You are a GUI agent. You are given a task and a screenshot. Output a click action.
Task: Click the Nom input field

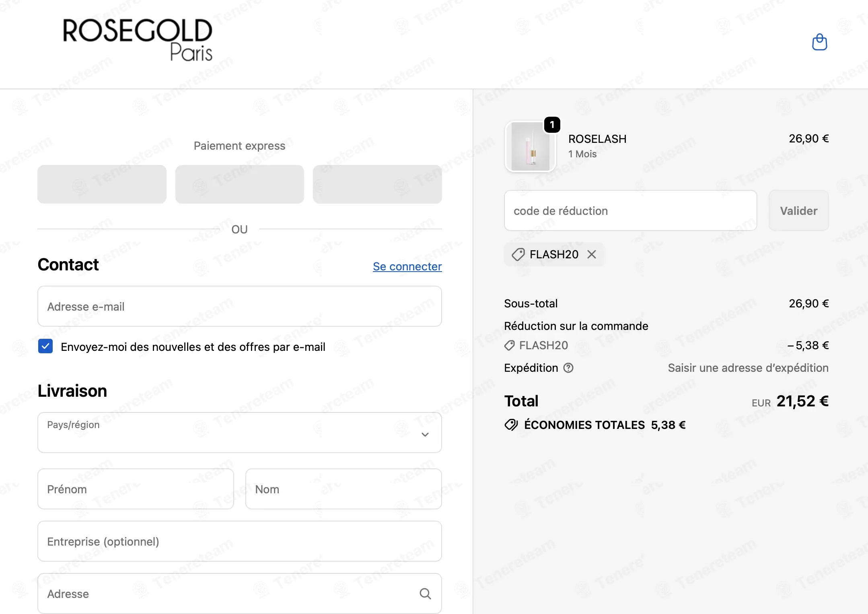[x=343, y=489]
